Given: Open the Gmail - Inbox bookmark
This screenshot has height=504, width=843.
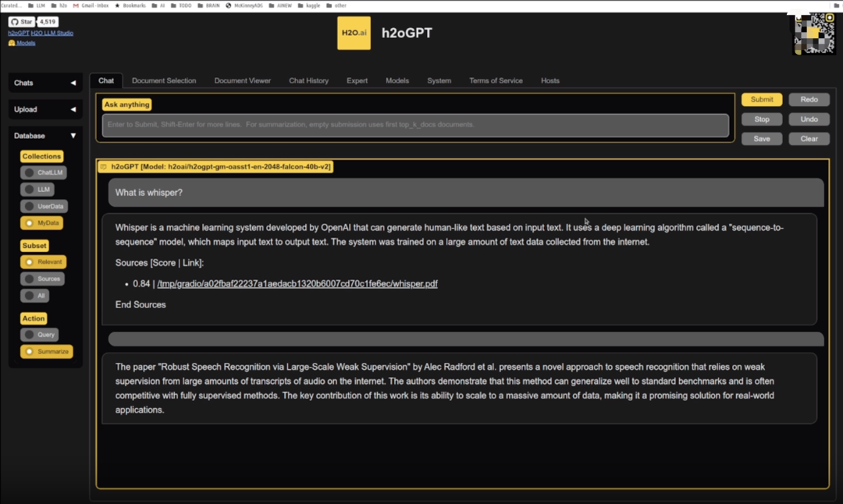Looking at the screenshot, I should pos(91,5).
